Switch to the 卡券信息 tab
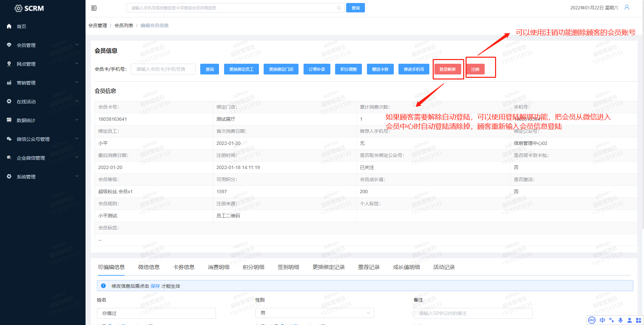The image size is (644, 325). coord(183,267)
